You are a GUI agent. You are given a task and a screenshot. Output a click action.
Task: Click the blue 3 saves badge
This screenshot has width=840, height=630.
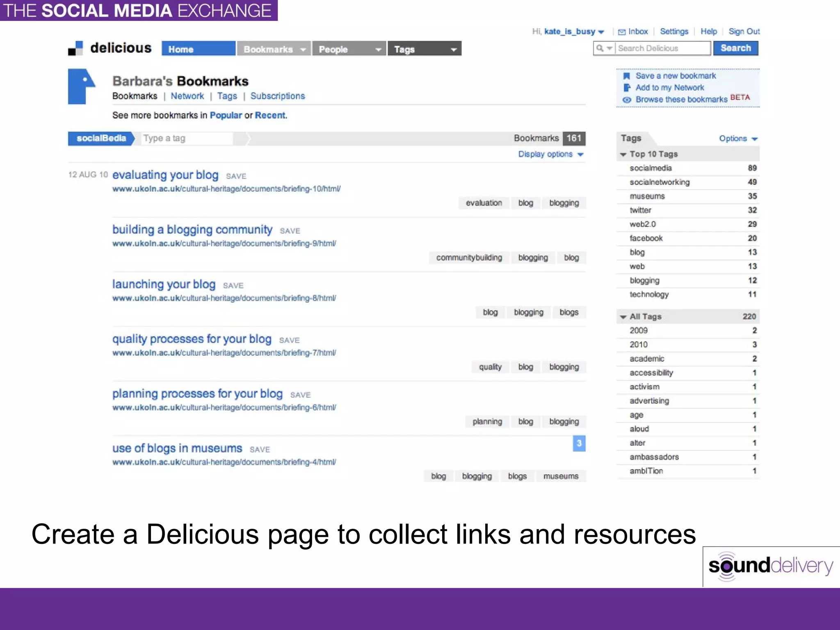(x=579, y=443)
